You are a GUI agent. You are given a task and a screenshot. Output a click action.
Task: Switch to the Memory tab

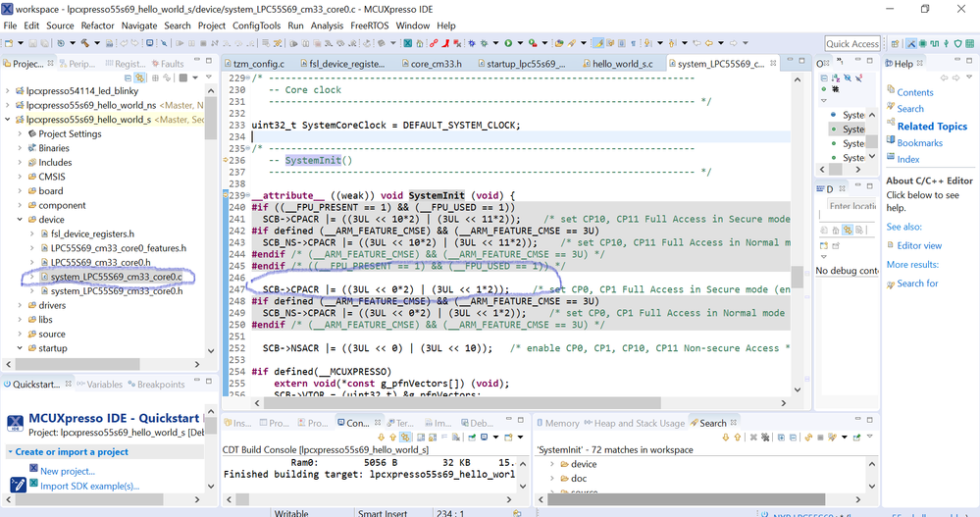click(x=557, y=423)
